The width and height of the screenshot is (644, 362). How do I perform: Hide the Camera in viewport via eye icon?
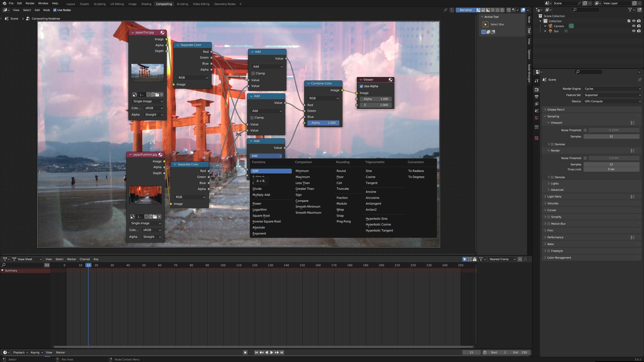click(634, 26)
